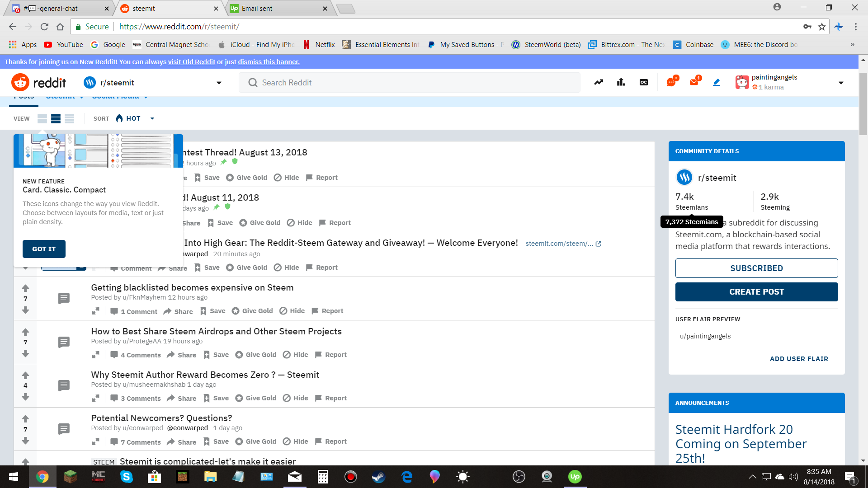The image size is (868, 488).
Task: Open Steemit Hardfork 20 announcement
Action: (x=741, y=444)
